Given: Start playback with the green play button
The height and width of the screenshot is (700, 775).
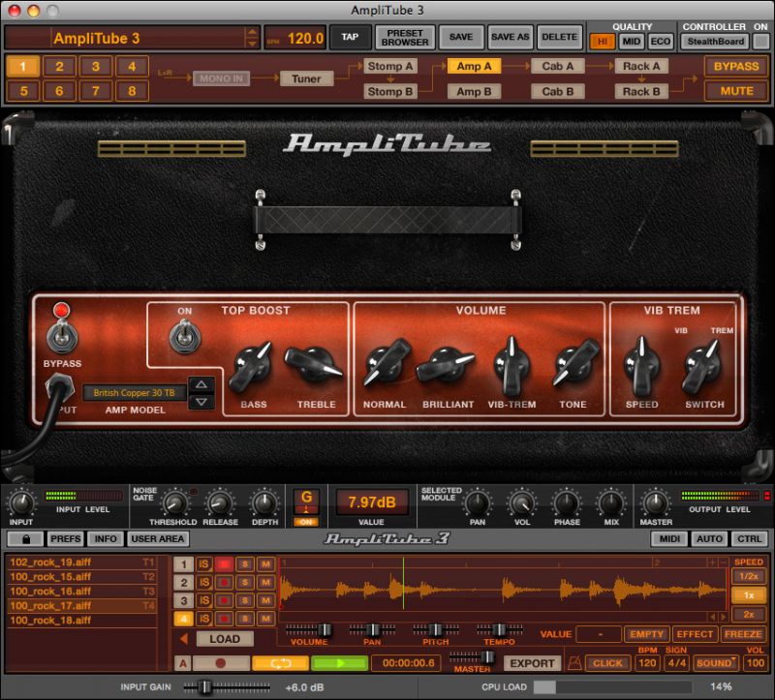Looking at the screenshot, I should (340, 663).
